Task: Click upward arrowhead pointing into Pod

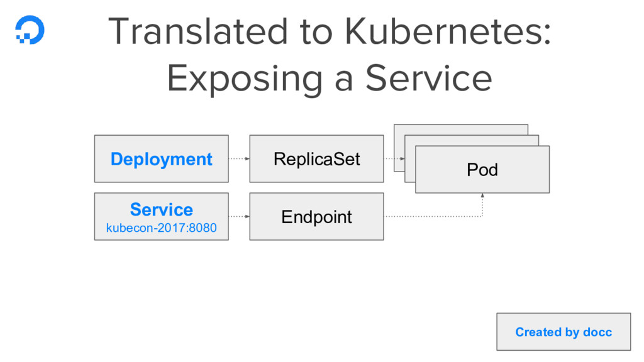Action: pos(482,196)
